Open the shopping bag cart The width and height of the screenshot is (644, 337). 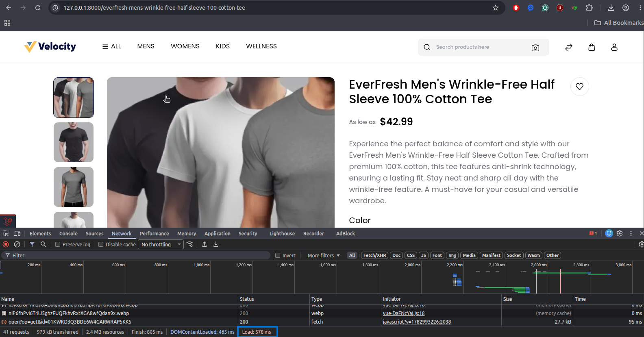592,47
